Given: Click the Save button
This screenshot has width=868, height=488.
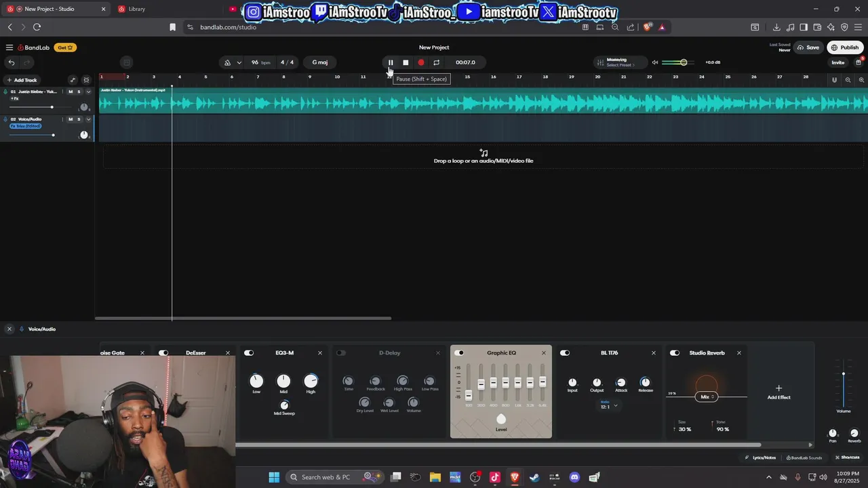Looking at the screenshot, I should (808, 47).
